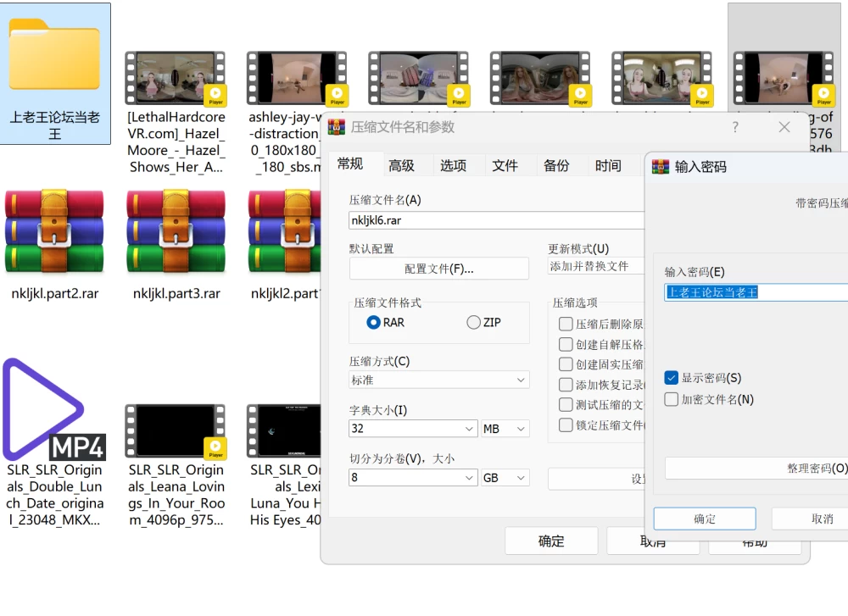Enable 加密文件名(N) checkbox
Viewport: 848px width, 616px height.
tap(671, 399)
